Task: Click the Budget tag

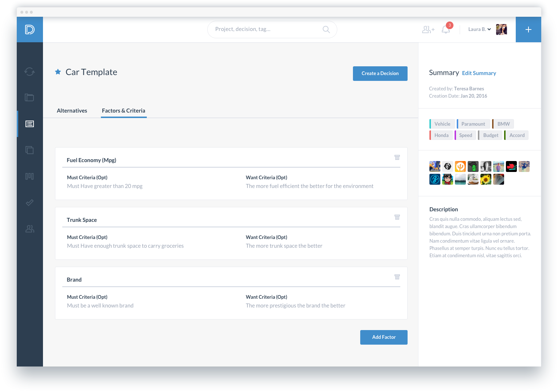Action: pos(490,135)
